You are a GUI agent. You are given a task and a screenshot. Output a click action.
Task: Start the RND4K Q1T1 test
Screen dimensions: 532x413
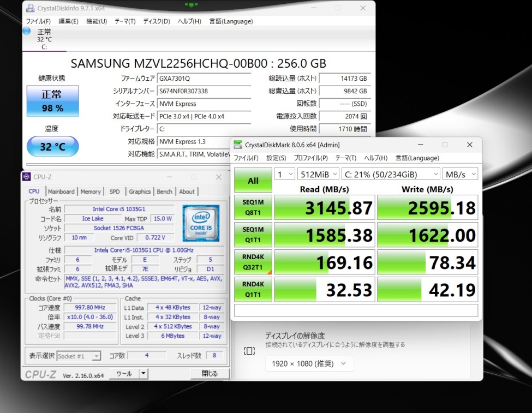tap(253, 289)
